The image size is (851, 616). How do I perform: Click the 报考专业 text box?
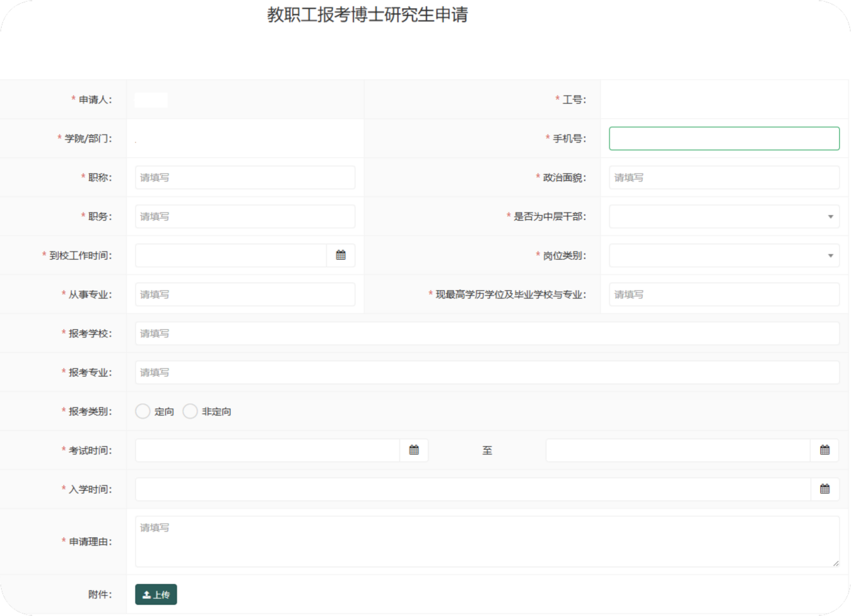[x=486, y=373]
